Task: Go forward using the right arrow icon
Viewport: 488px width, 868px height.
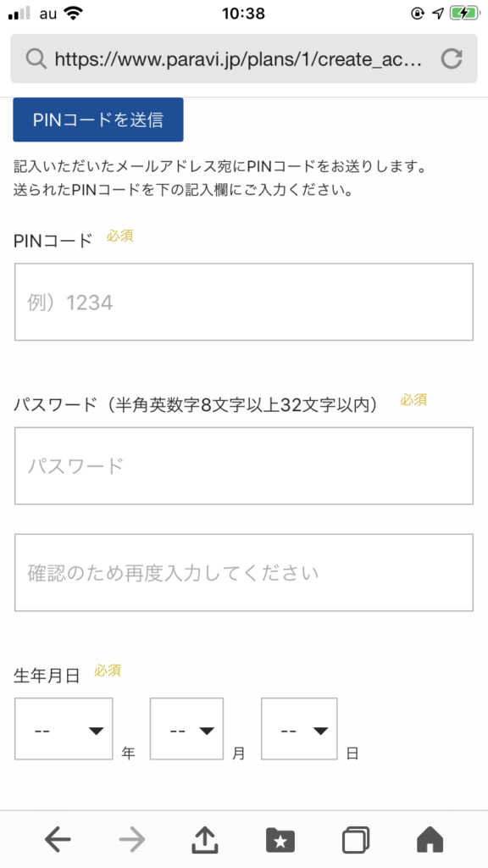Action: point(131,840)
